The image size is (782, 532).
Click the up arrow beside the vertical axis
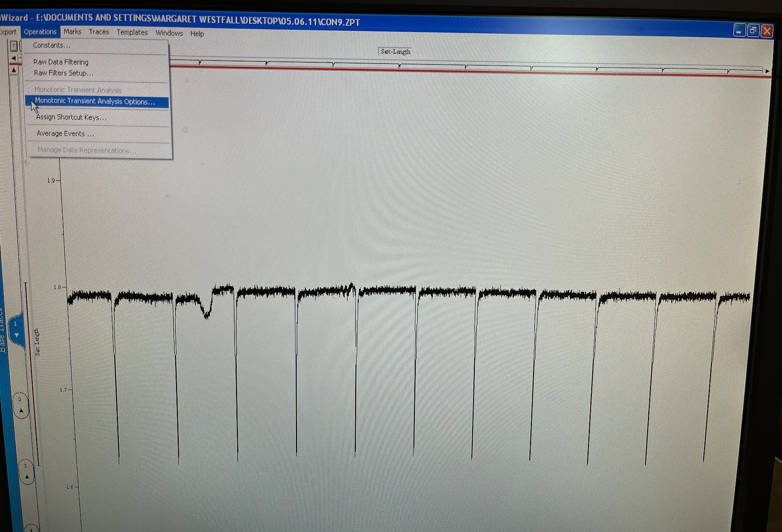[14, 70]
